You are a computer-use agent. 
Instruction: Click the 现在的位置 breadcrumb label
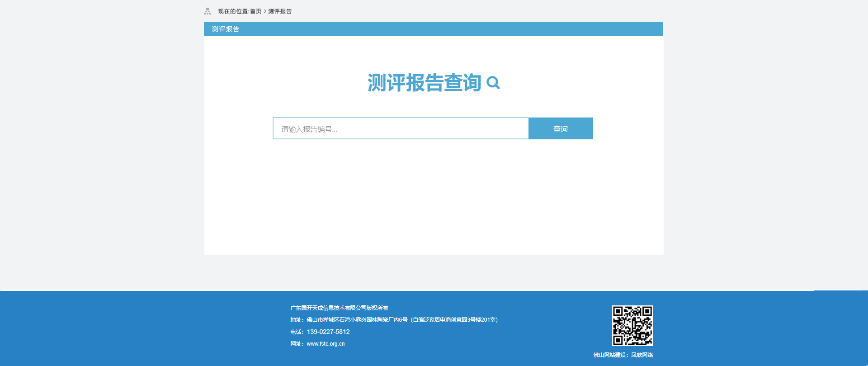(233, 11)
